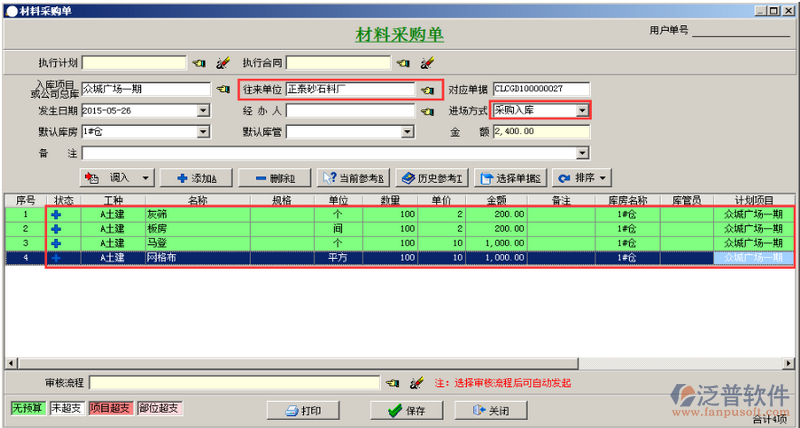Click 打印 print button
Viewport: 800px width, 428px height.
(x=304, y=411)
